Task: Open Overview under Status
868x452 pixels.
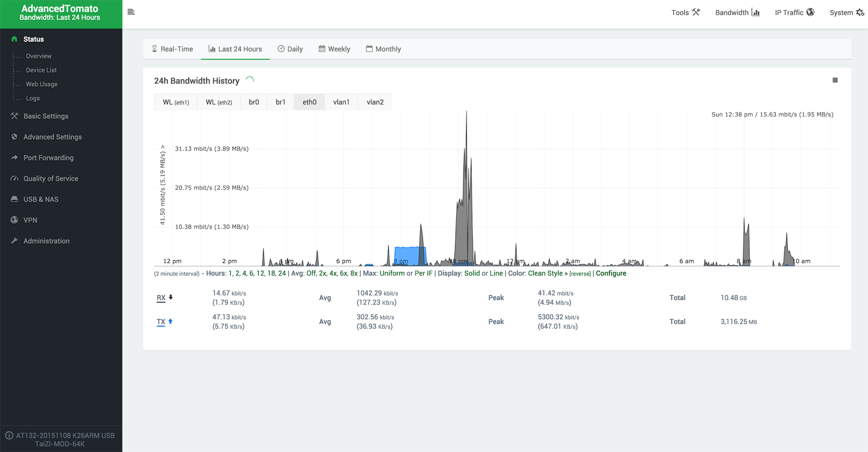Action: coord(39,56)
